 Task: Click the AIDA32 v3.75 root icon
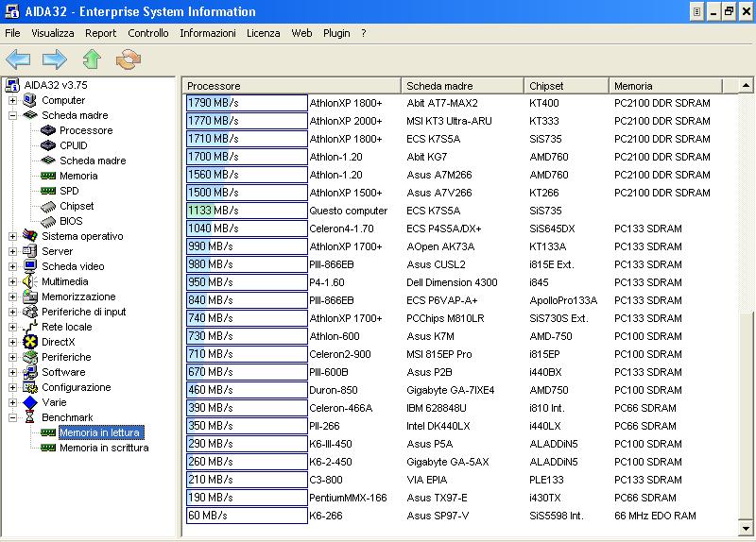(x=12, y=85)
